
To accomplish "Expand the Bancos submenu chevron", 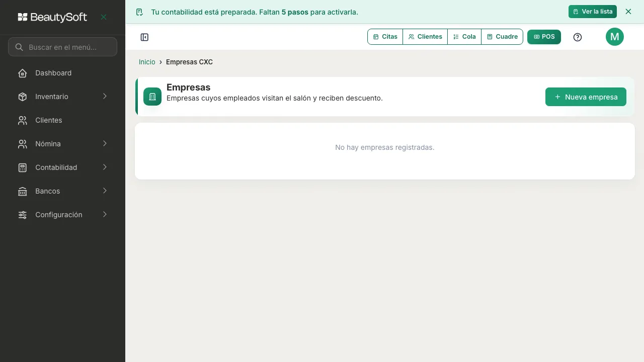I will coord(105,191).
